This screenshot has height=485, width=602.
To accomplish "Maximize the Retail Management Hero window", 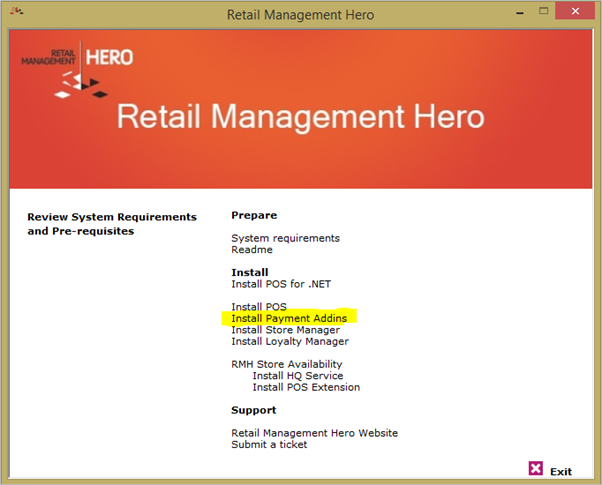I will coord(544,11).
